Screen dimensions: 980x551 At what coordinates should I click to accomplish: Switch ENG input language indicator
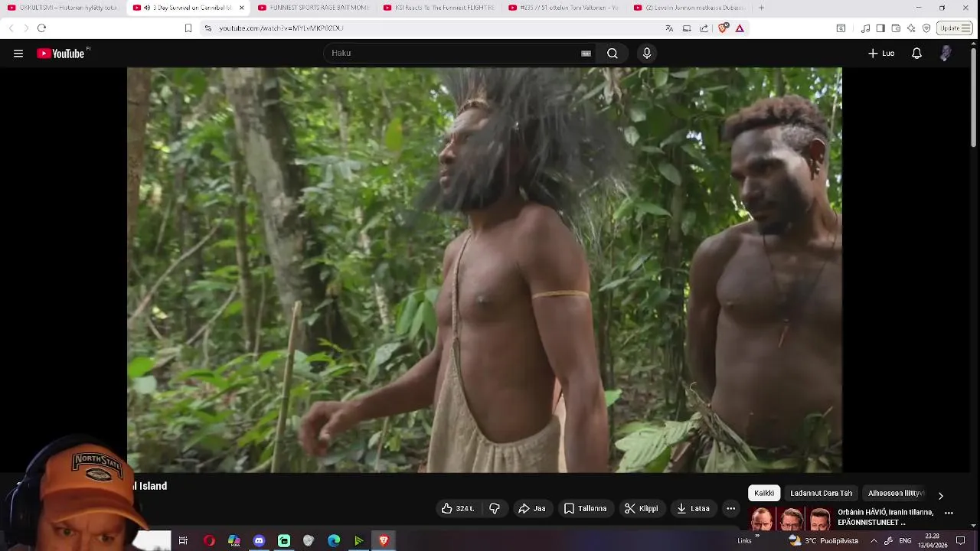(x=905, y=541)
